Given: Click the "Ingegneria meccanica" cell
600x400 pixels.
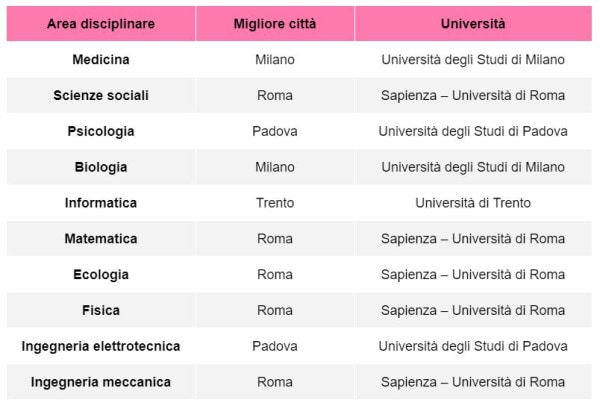Looking at the screenshot, I should tap(101, 382).
